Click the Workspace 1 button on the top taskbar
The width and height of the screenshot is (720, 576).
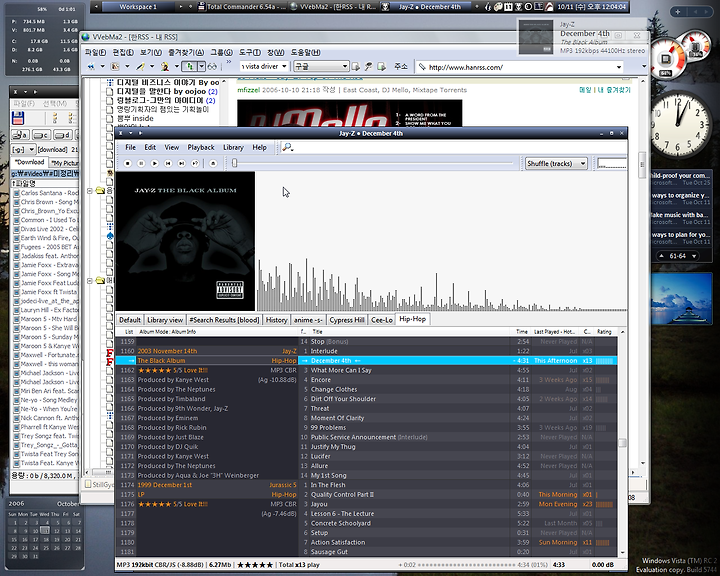[x=138, y=7]
